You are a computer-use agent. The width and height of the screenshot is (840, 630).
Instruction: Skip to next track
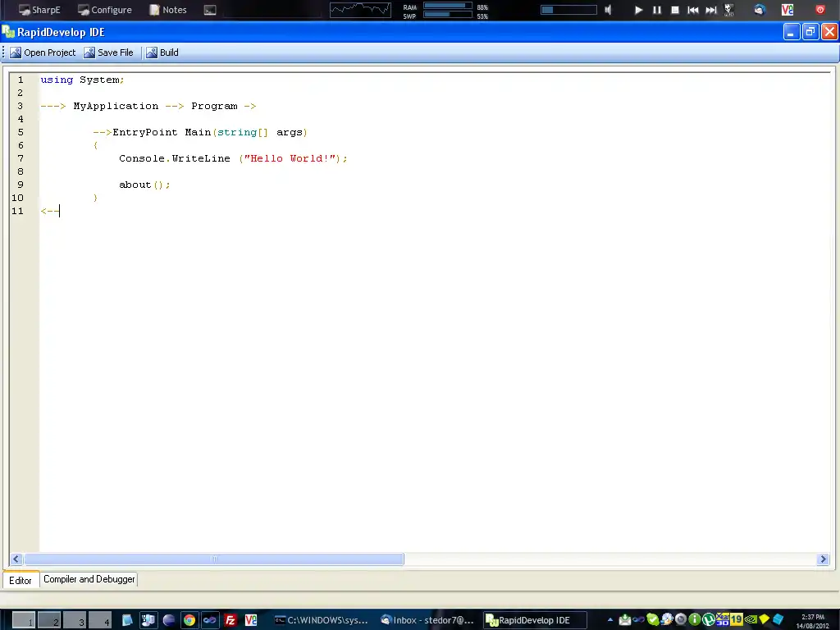click(x=711, y=10)
